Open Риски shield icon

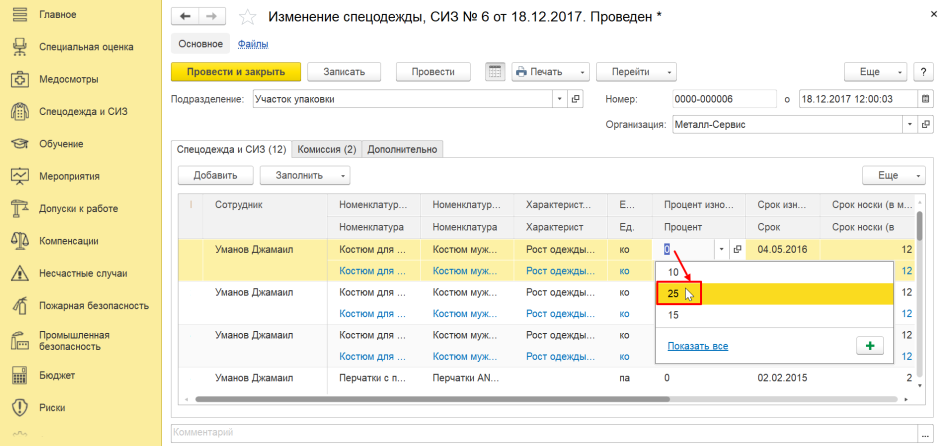(x=20, y=408)
